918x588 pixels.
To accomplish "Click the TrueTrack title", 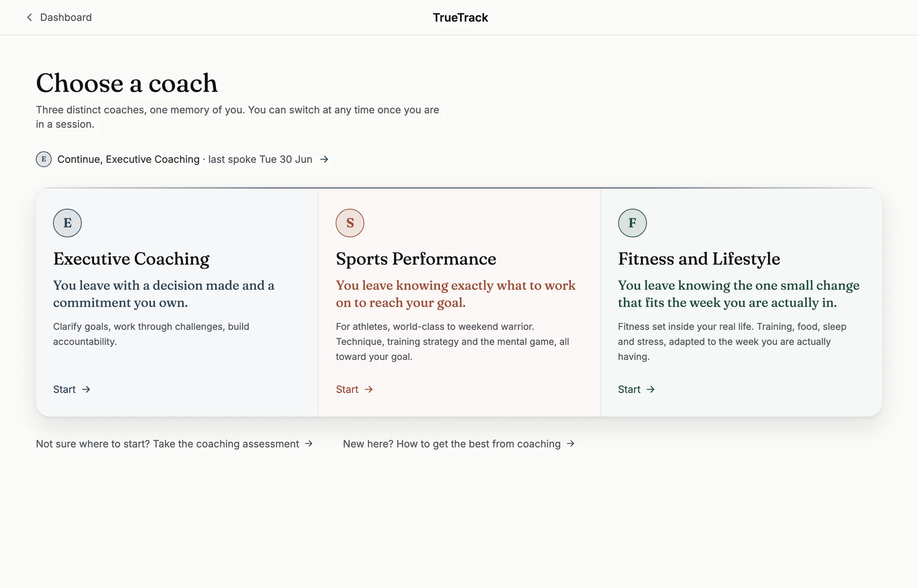I will pyautogui.click(x=460, y=17).
